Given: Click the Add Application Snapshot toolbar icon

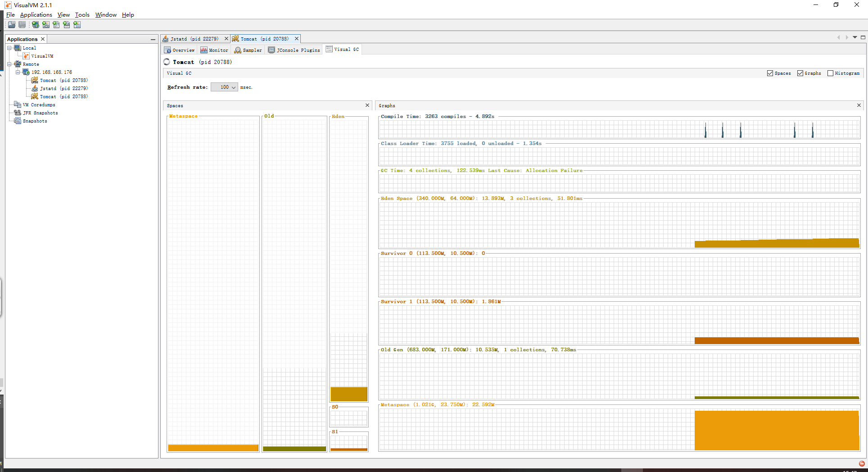Looking at the screenshot, I should (x=77, y=25).
